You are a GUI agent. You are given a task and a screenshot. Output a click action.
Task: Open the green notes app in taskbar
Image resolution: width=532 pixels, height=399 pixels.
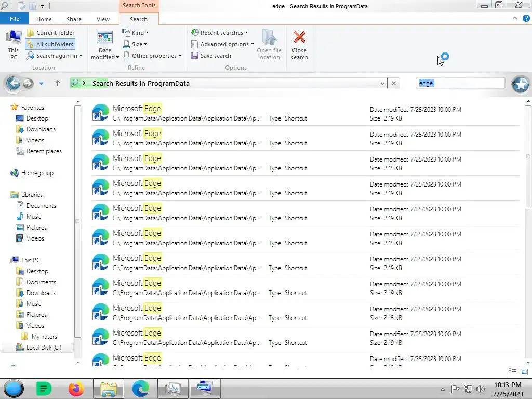[44, 389]
